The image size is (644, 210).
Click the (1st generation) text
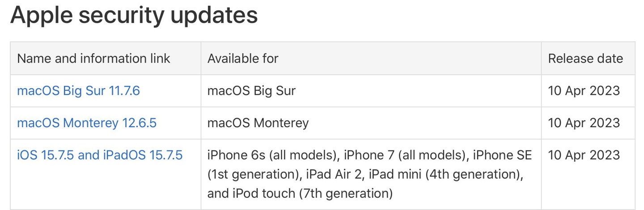coord(254,174)
